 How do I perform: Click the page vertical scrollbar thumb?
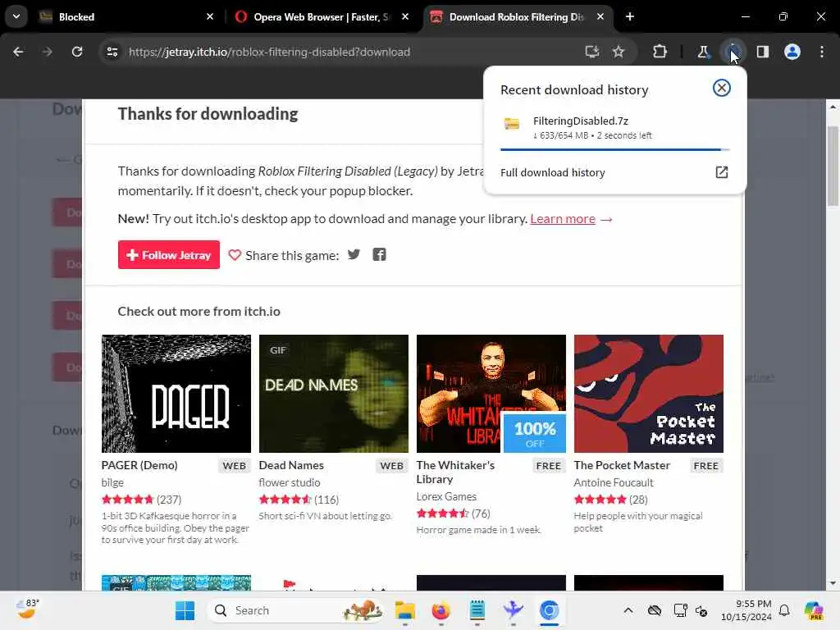[833, 166]
